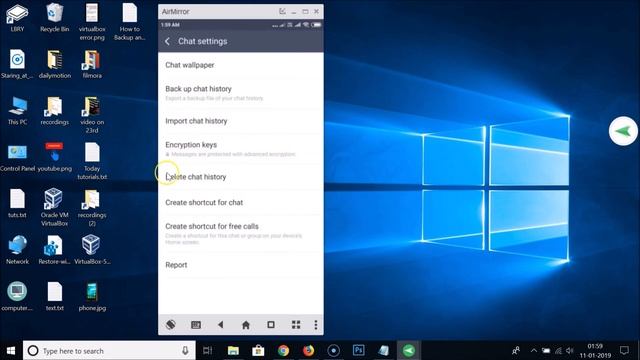The width and height of the screenshot is (640, 360).
Task: Select the Recycle Bin desktop icon
Action: (x=54, y=18)
